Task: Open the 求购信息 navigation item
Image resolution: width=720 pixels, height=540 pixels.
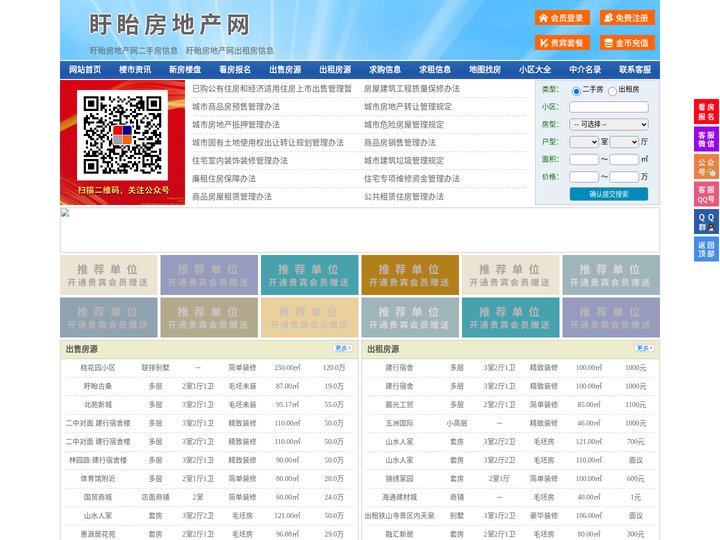Action: (385, 70)
